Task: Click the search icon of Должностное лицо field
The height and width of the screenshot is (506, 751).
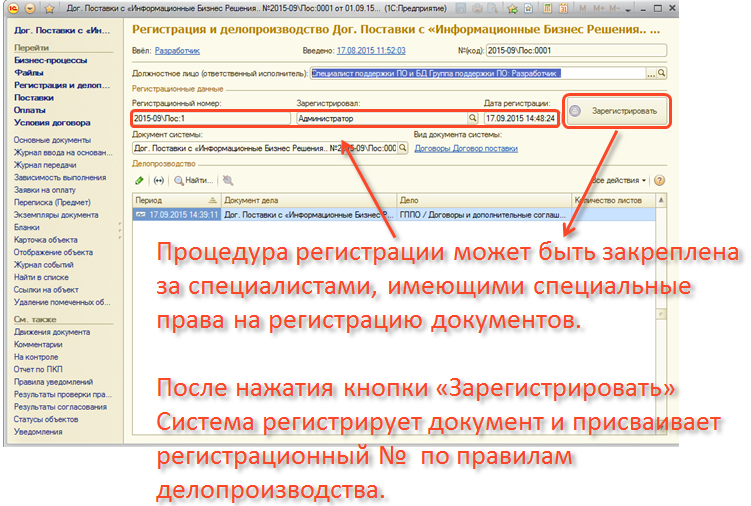Action: pos(661,74)
